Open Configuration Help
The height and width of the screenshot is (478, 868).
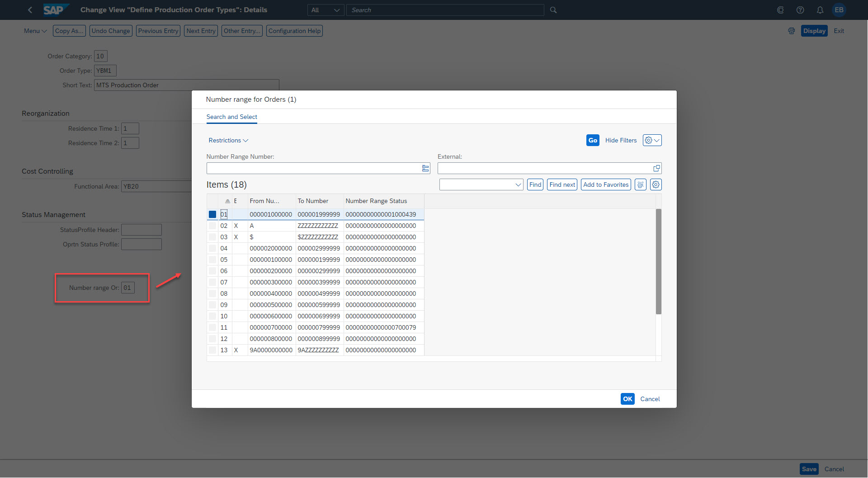(x=294, y=31)
